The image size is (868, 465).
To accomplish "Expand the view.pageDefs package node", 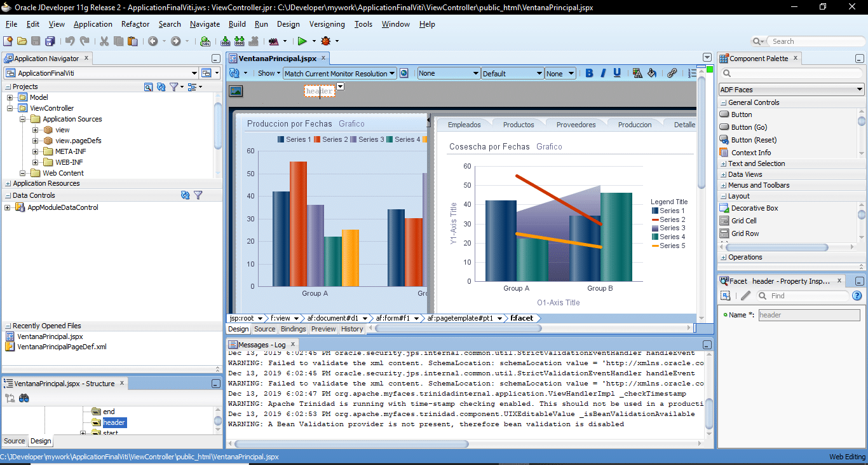I will 36,141.
